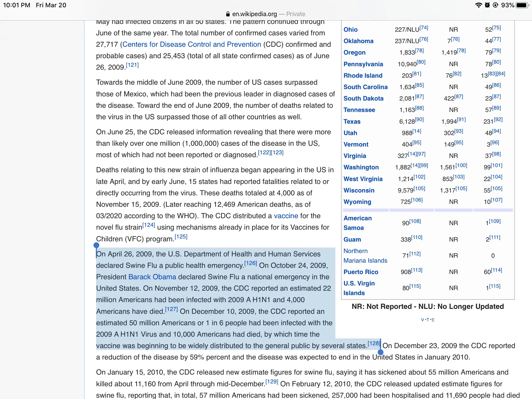Tap the battery indicator icon
This screenshot has height=399, width=532.
[x=522, y=5]
